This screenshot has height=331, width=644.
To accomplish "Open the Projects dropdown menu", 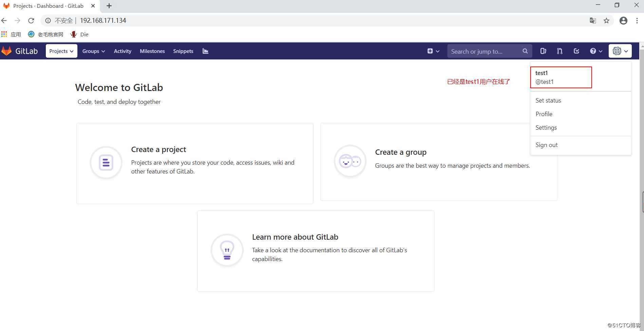I will [x=61, y=51].
